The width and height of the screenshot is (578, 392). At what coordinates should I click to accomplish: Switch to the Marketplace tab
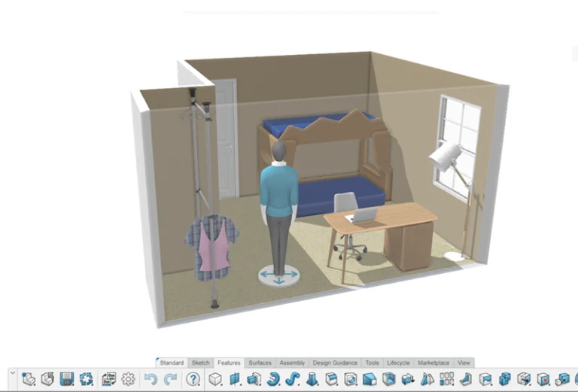click(433, 363)
